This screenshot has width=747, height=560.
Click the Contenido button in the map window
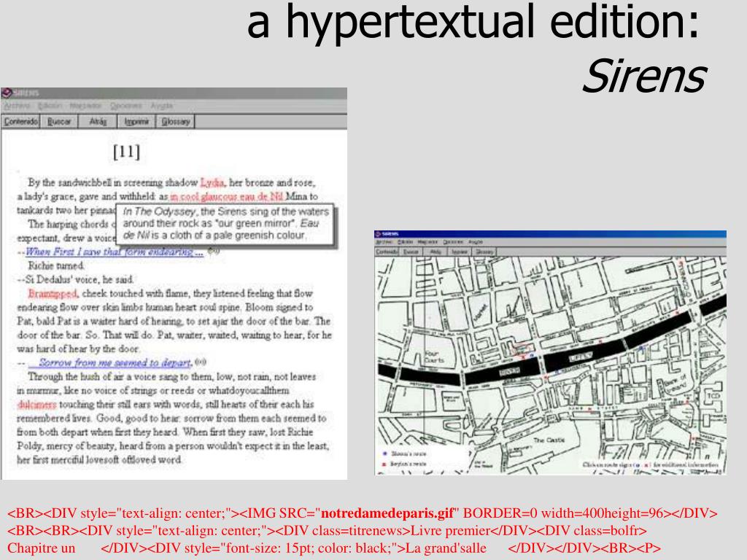pos(387,252)
